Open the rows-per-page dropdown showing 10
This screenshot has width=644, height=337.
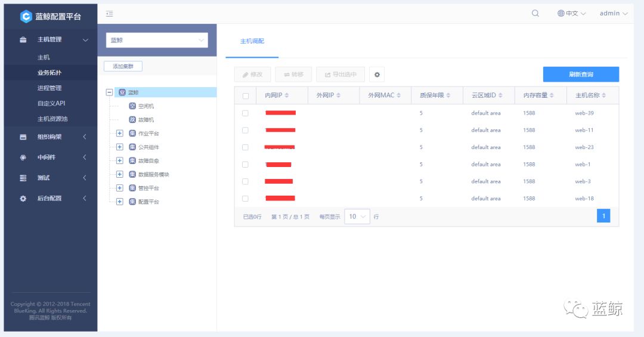point(357,217)
